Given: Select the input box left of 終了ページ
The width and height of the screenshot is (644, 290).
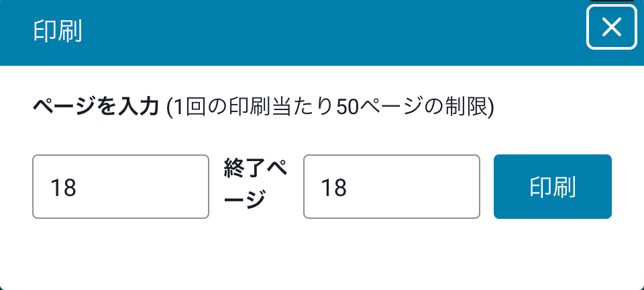Looking at the screenshot, I should 121,187.
